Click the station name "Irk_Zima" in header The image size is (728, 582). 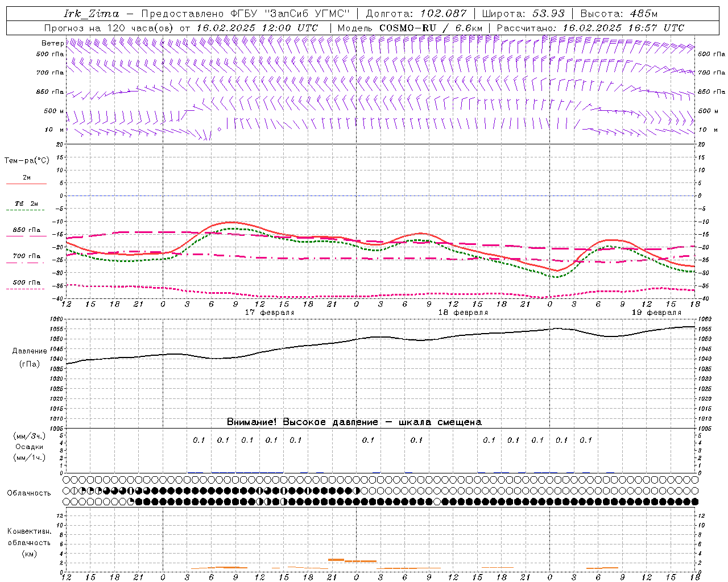click(x=92, y=14)
